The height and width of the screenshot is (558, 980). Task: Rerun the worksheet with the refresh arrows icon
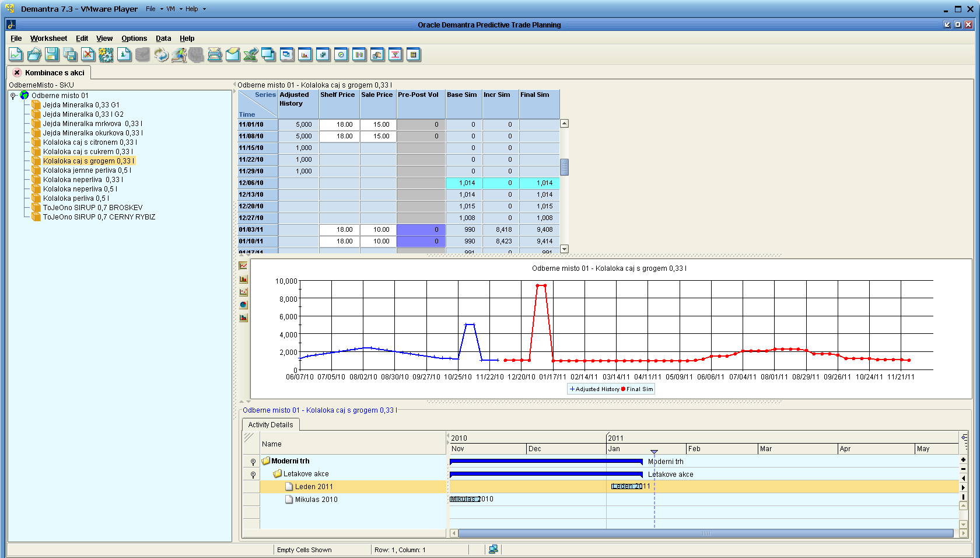coord(161,55)
